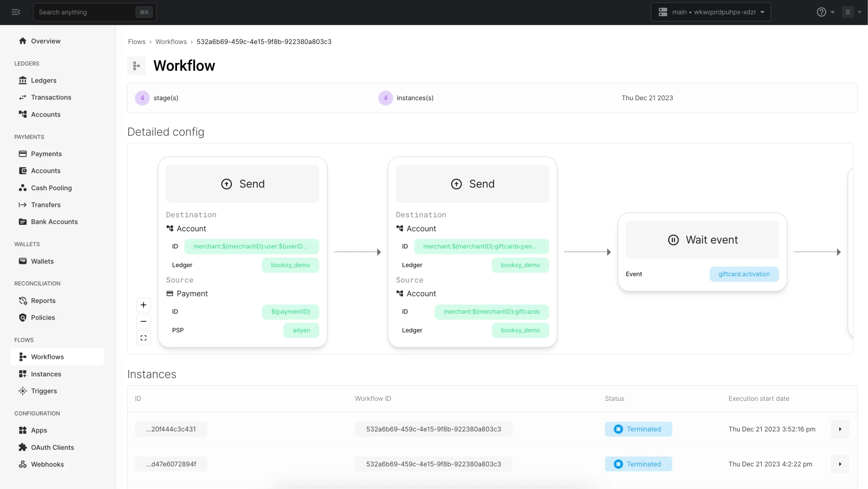Image resolution: width=868 pixels, height=489 pixels.
Task: Open the help menu
Action: (822, 12)
